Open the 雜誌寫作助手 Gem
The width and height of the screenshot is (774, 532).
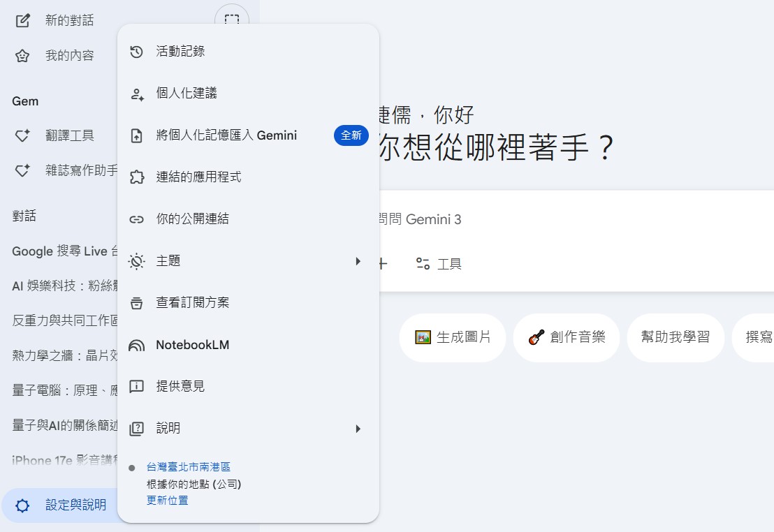point(58,170)
